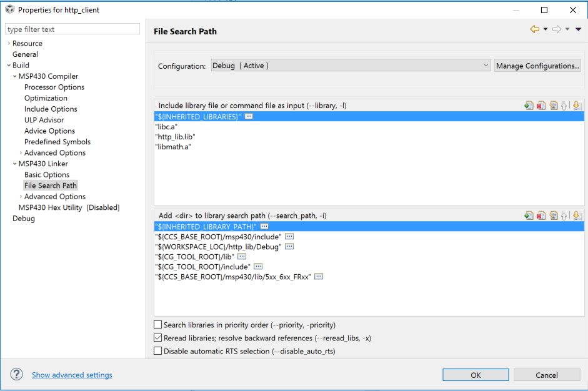The width and height of the screenshot is (588, 391).
Task: Open the Advice Options page
Action: (x=49, y=131)
